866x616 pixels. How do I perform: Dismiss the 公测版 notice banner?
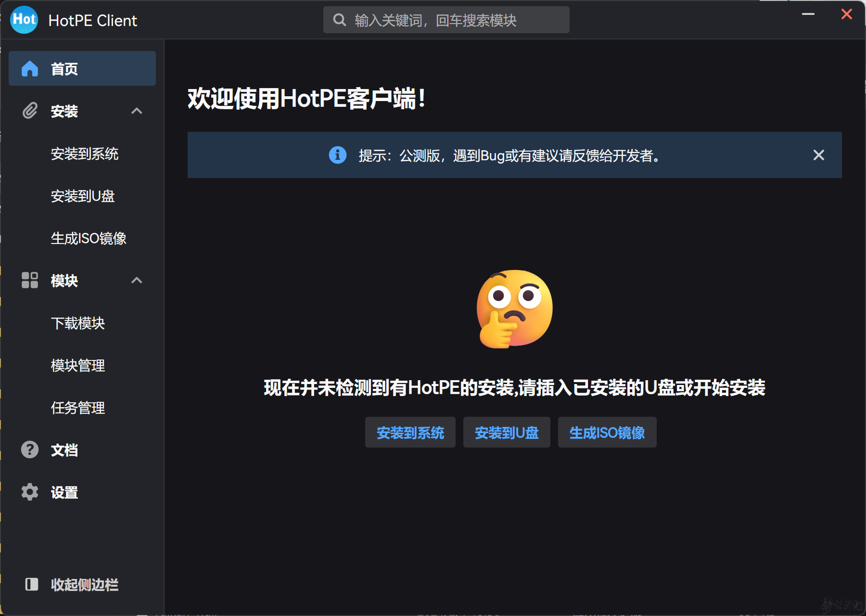coord(819,155)
